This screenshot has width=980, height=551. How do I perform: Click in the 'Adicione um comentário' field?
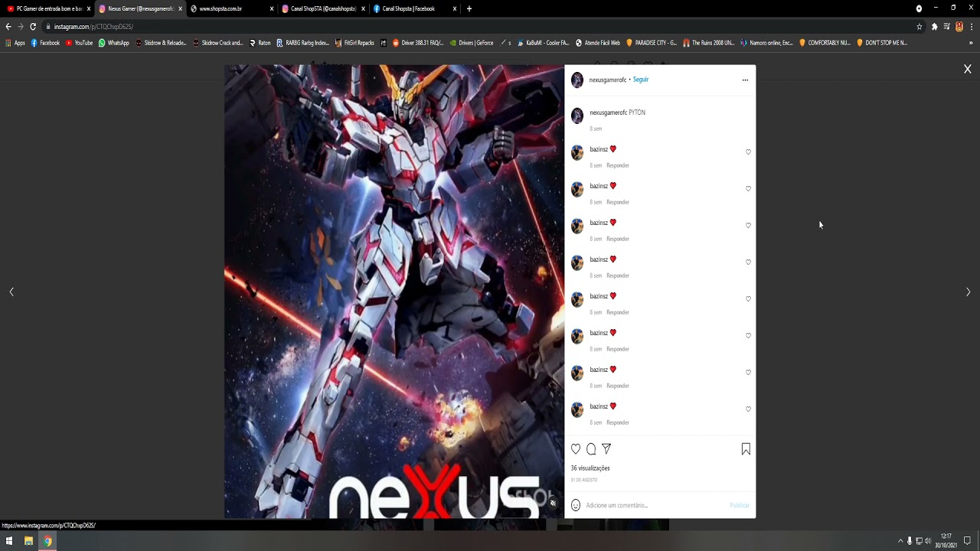point(656,505)
